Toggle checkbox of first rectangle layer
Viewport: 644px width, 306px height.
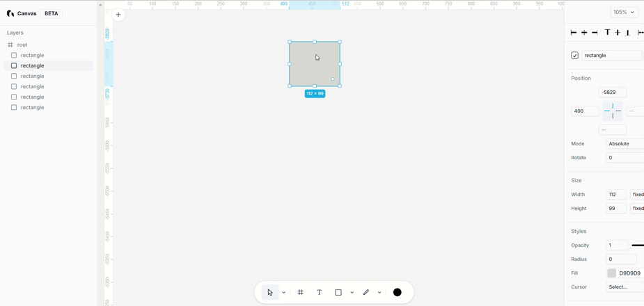point(14,56)
